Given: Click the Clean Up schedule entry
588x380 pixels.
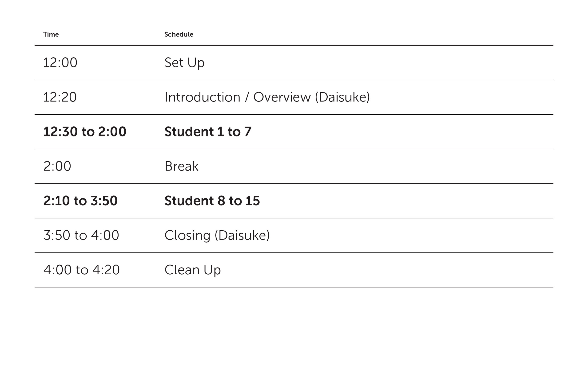Looking at the screenshot, I should (x=193, y=270).
